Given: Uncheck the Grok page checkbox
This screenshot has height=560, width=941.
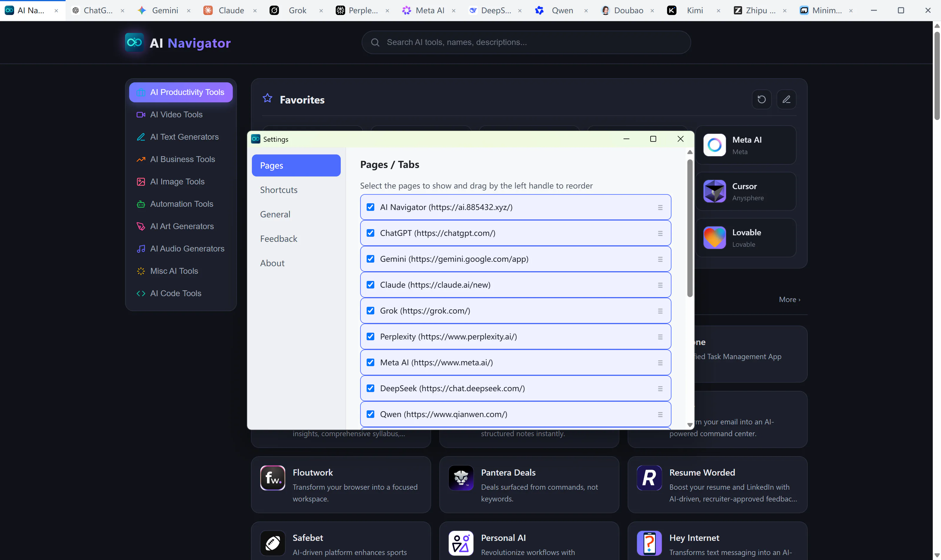Looking at the screenshot, I should tap(371, 311).
